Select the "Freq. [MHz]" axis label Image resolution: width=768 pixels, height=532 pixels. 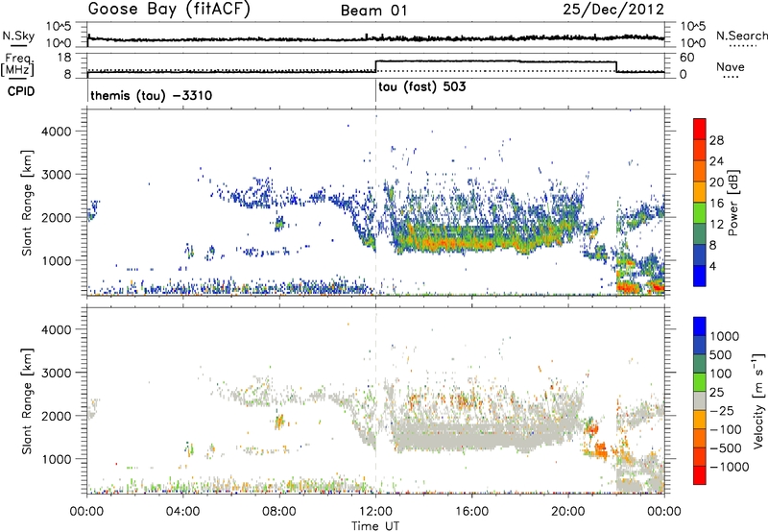18,64
